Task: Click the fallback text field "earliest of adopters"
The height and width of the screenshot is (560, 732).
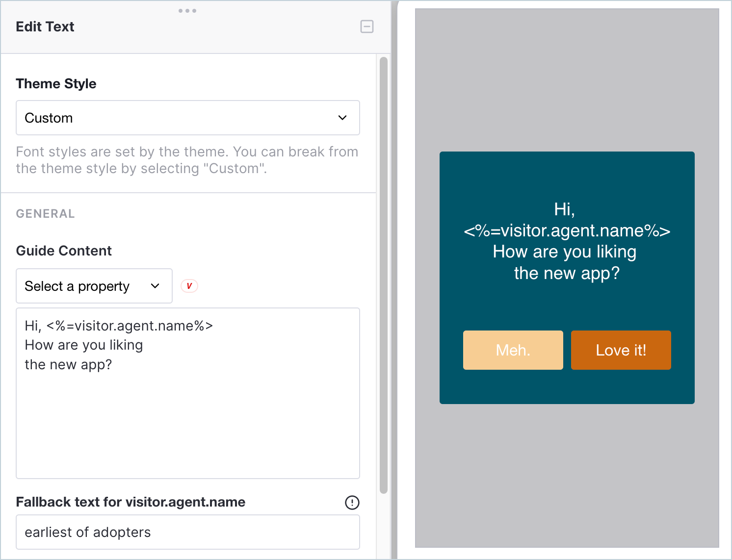Action: coord(188,532)
